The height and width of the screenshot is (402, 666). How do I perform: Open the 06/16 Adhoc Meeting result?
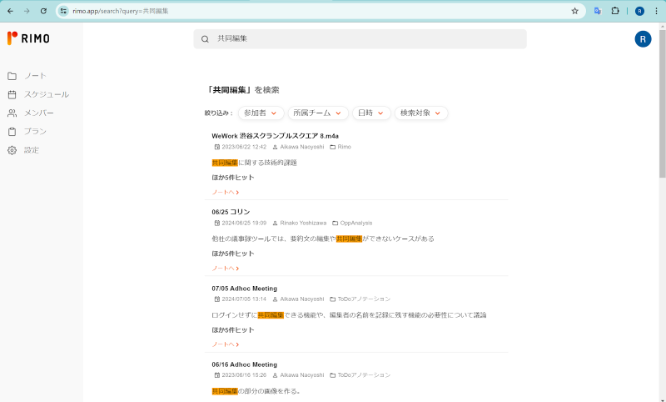(x=244, y=364)
